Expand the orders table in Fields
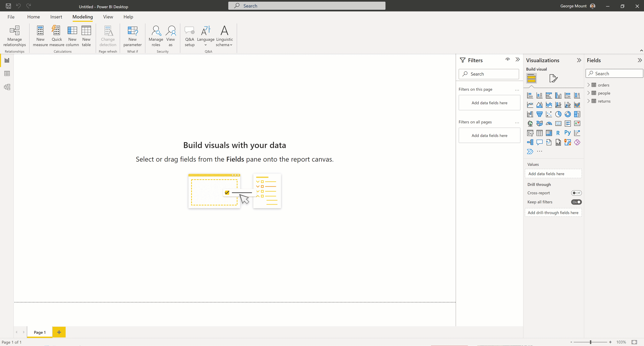644x346 pixels. click(588, 85)
